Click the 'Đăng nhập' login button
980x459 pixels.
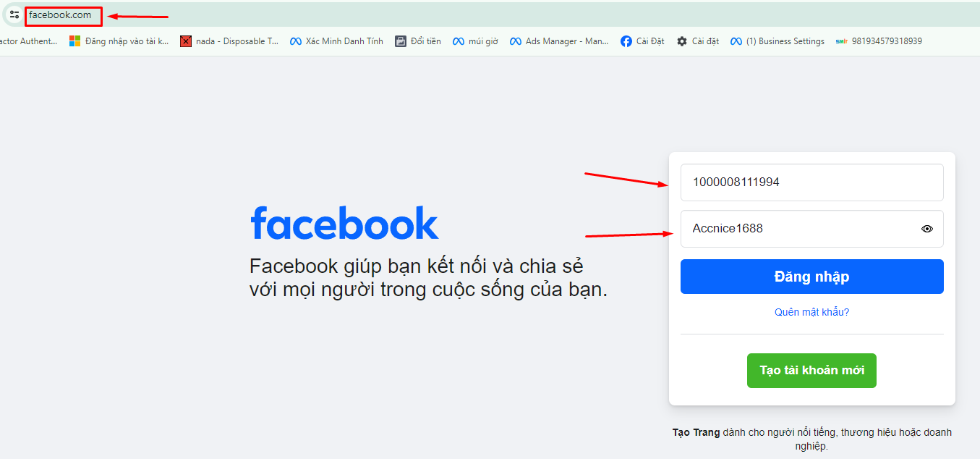811,277
